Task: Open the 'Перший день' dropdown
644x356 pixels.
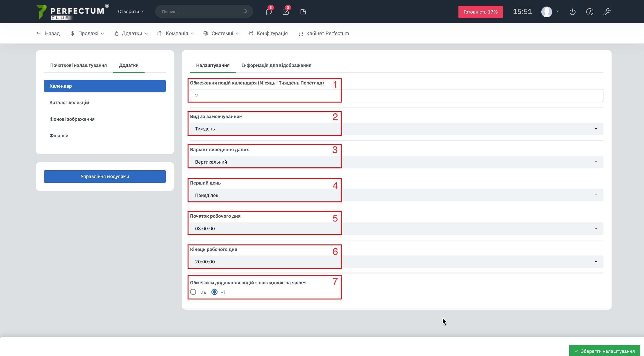Action: click(x=396, y=195)
